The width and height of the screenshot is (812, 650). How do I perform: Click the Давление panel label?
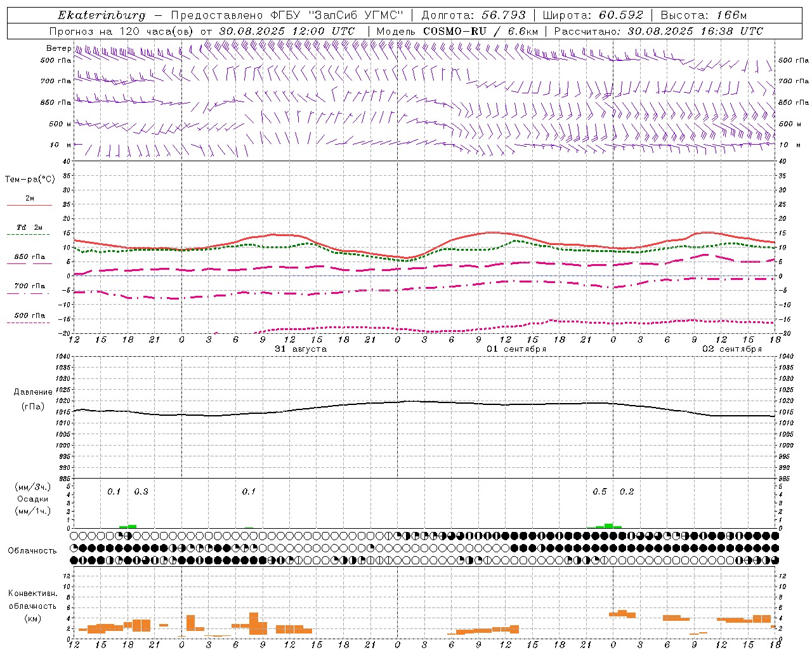33,392
